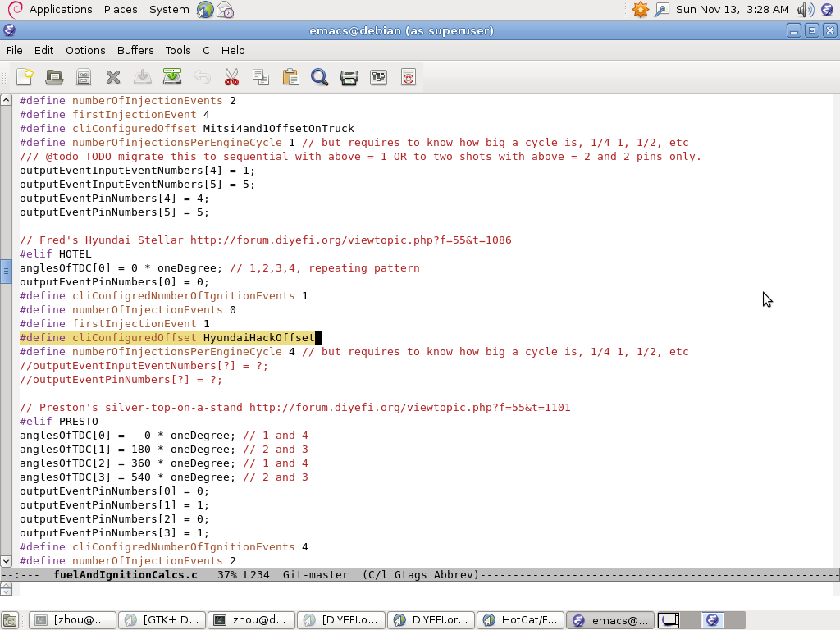Open the Options menu
Screen dimensions: 840x630
coord(85,50)
